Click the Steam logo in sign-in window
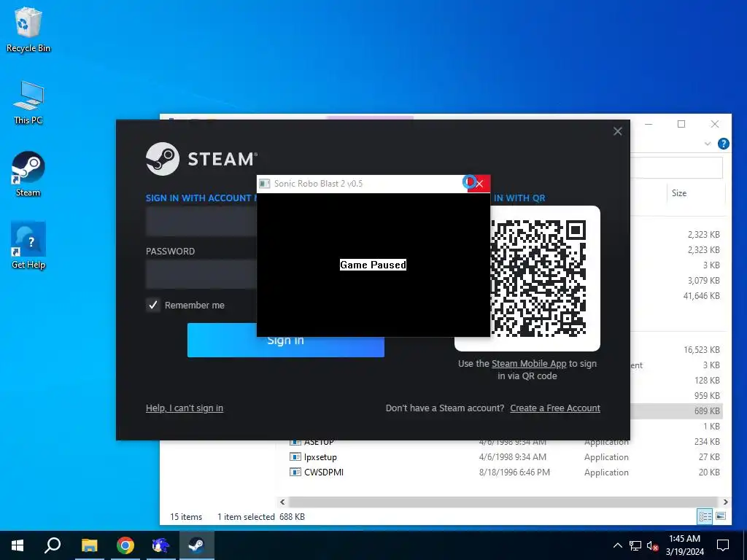 [163, 159]
